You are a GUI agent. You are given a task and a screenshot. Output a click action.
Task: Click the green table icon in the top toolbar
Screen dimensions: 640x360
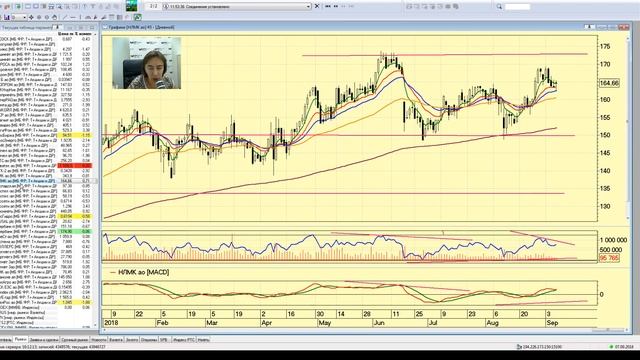[x=18, y=7]
